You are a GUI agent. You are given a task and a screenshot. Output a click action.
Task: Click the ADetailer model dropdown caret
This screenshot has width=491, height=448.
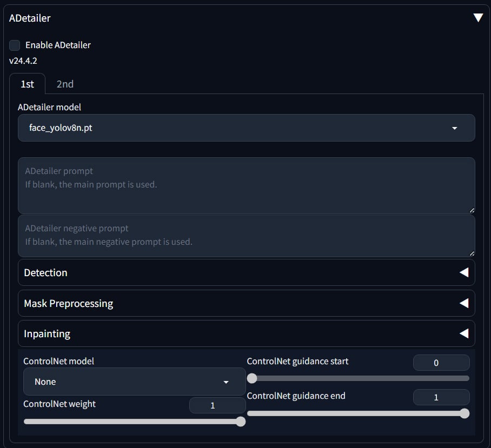coord(454,128)
